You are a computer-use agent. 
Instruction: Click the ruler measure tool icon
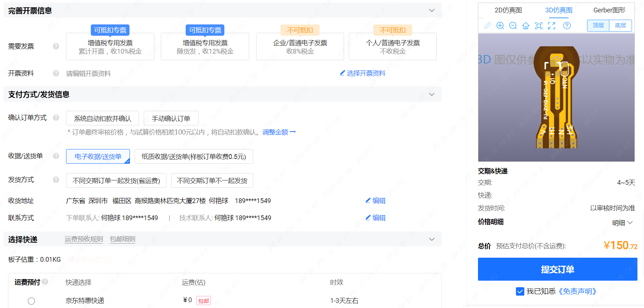click(x=487, y=26)
